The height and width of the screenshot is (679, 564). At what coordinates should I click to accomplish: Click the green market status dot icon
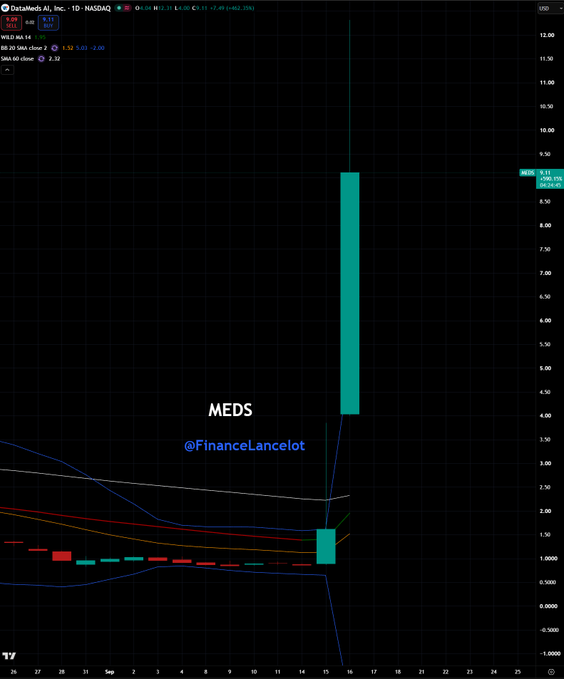click(x=119, y=8)
